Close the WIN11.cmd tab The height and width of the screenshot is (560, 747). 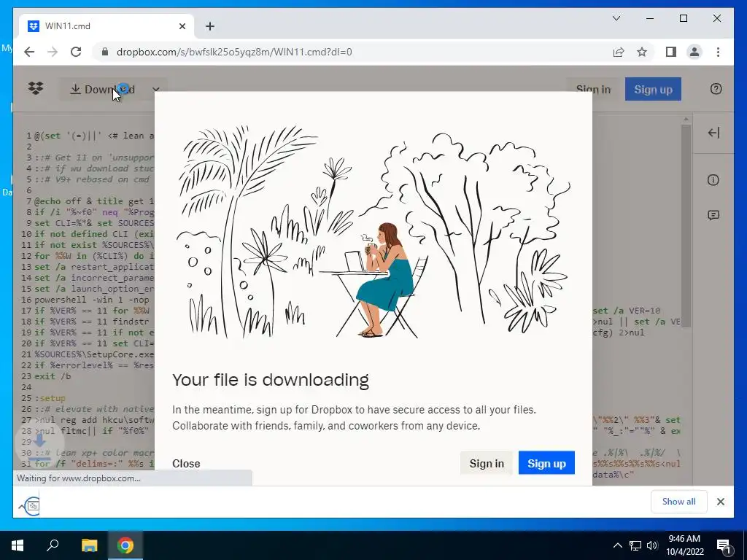click(x=182, y=26)
